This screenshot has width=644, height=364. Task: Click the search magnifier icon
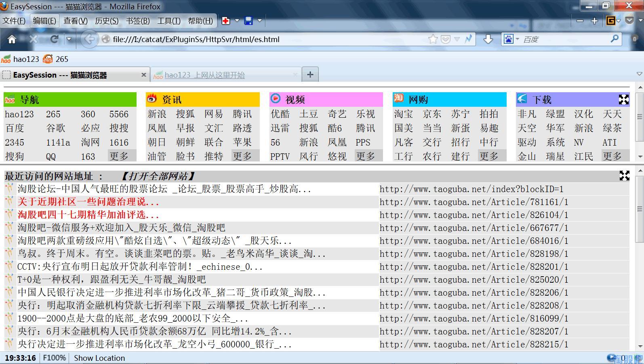click(615, 39)
